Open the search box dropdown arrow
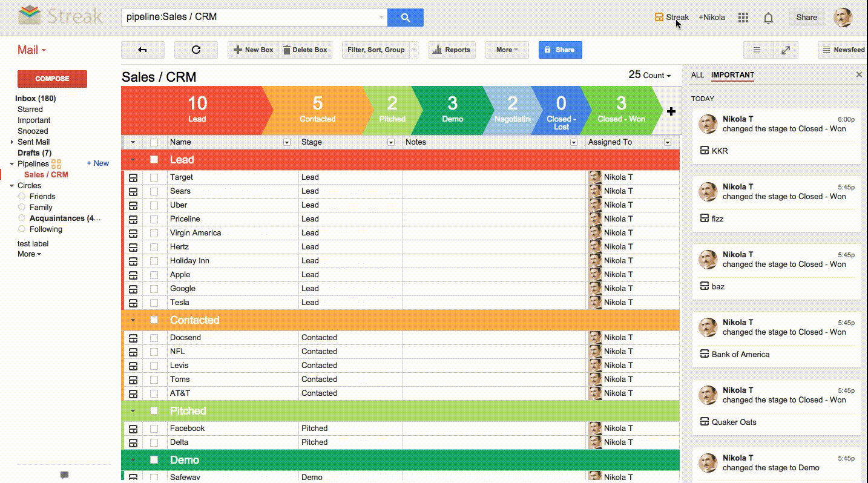Viewport: 868px width, 483px height. coord(381,18)
